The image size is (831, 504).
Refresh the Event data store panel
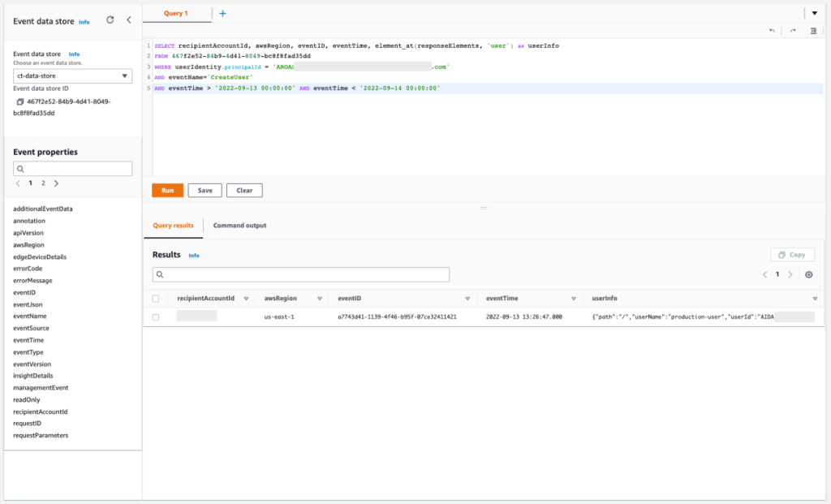(x=110, y=21)
